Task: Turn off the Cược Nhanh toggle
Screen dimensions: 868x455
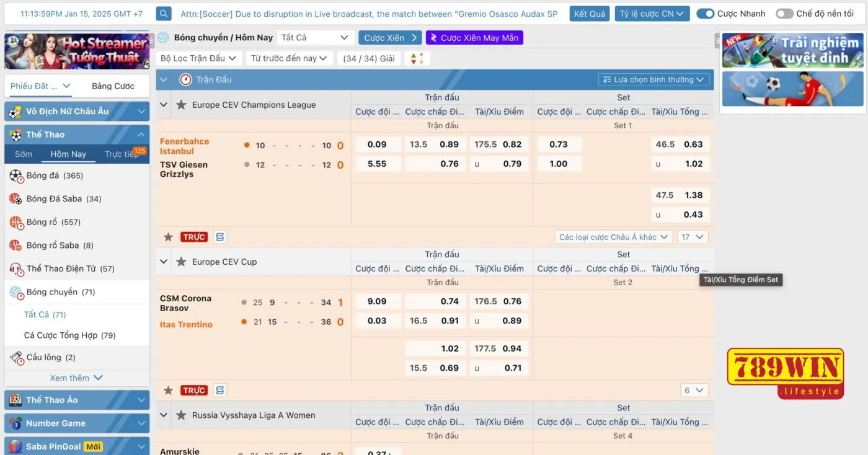Action: tap(706, 13)
